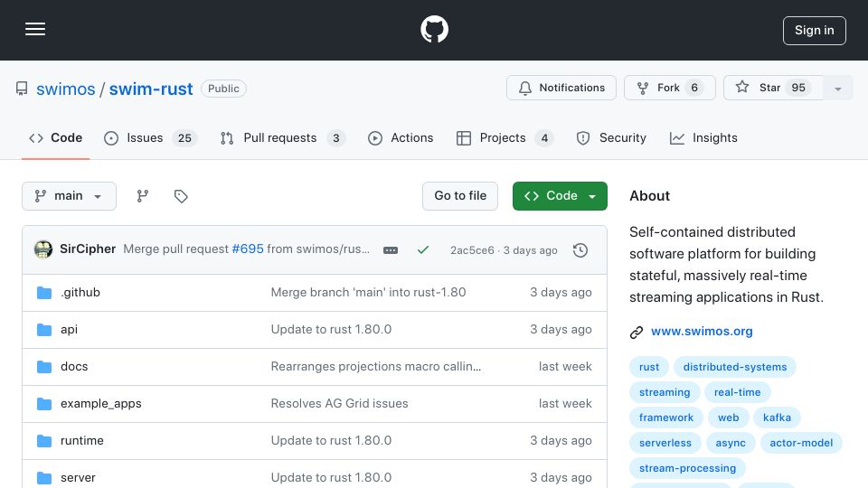Click the SirCipher avatar image
Viewport: 868px width, 488px height.
[x=43, y=249]
